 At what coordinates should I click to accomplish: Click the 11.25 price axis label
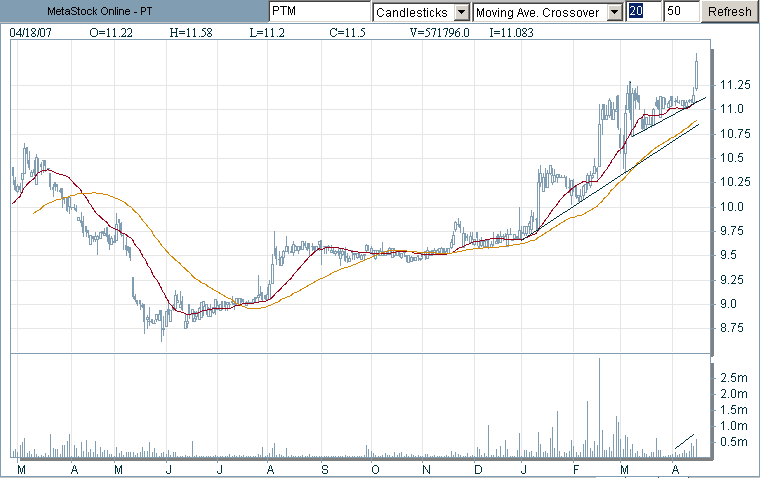[734, 84]
